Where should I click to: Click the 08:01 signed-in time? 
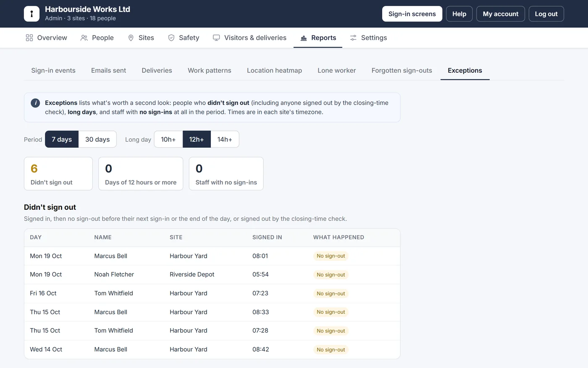[260, 256]
